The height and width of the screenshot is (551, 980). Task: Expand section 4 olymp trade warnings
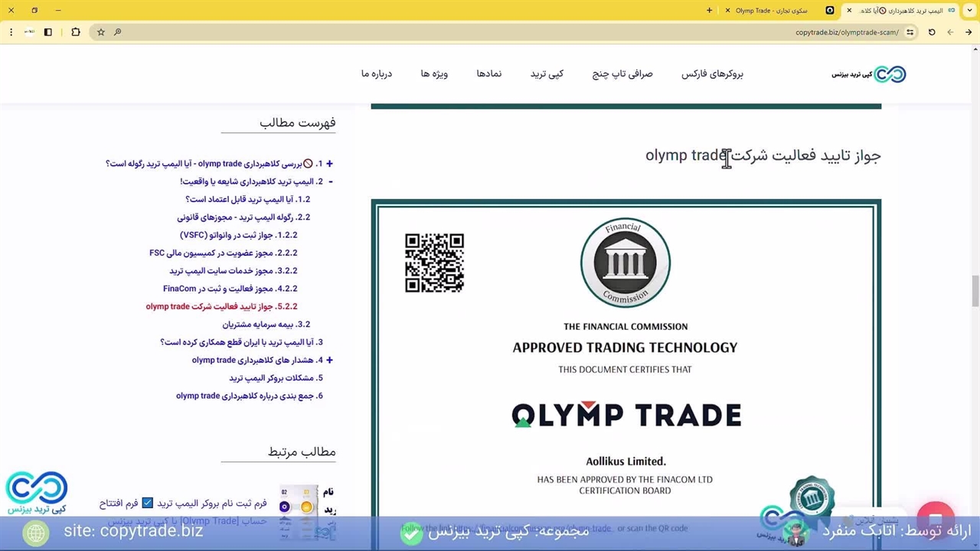pyautogui.click(x=329, y=360)
